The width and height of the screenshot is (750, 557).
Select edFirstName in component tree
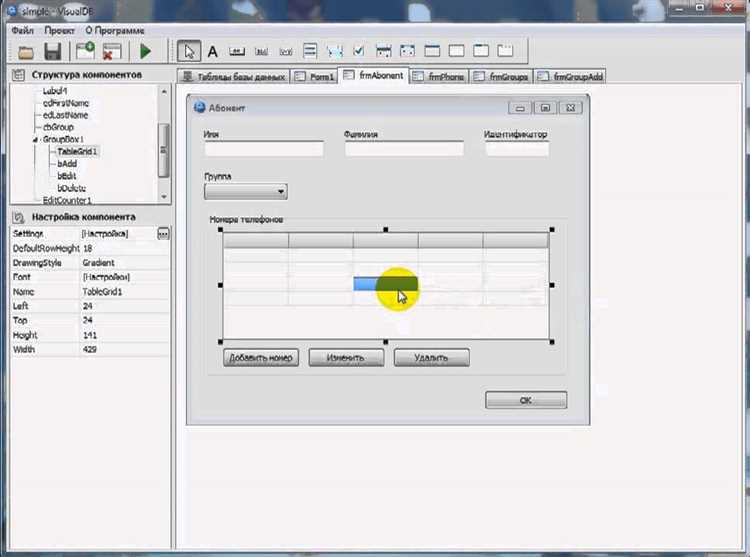(x=66, y=103)
